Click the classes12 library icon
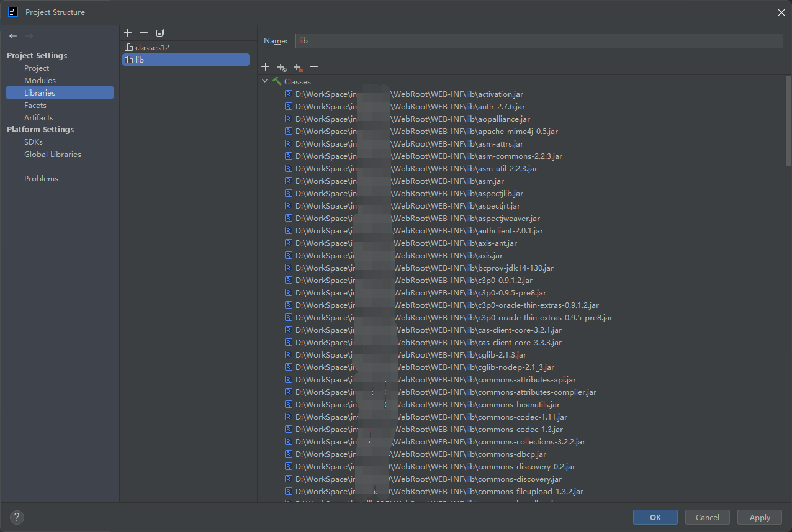Screen dimensions: 792x532 click(x=128, y=47)
